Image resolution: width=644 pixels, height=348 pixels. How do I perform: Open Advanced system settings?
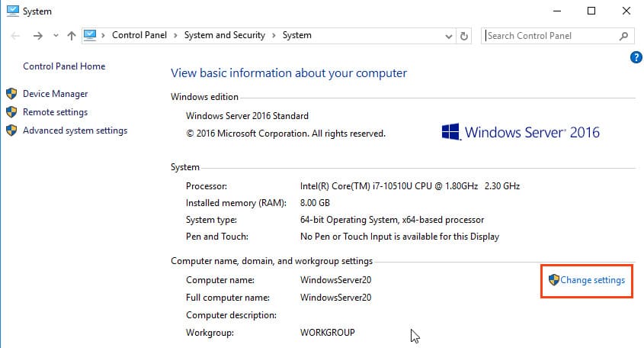click(75, 130)
